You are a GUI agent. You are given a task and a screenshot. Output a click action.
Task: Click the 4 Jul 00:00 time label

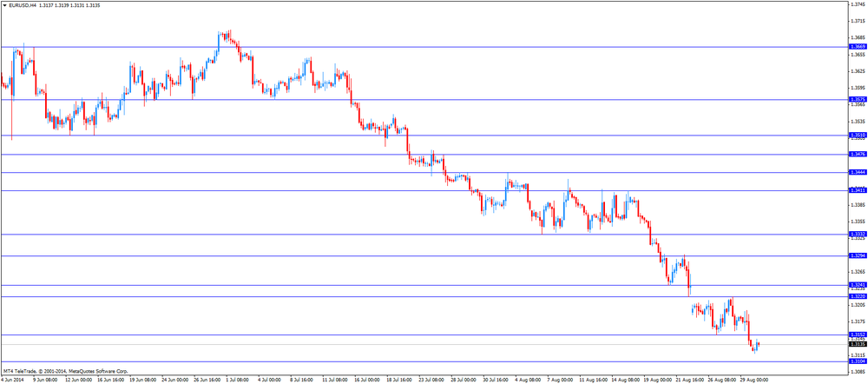[270, 381]
